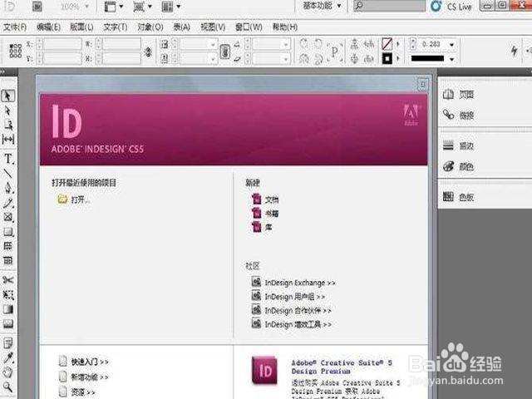Image resolution: width=532 pixels, height=399 pixels.
Task: Select the Note tool
Action: (x=8, y=343)
